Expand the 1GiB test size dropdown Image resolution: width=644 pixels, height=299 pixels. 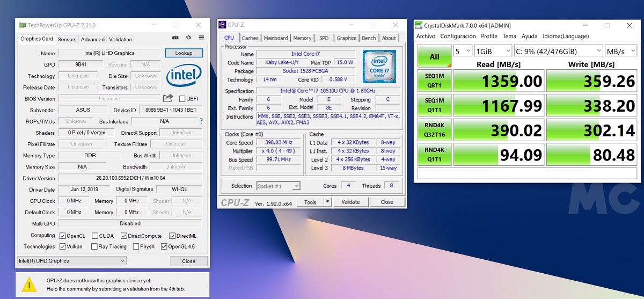point(494,50)
